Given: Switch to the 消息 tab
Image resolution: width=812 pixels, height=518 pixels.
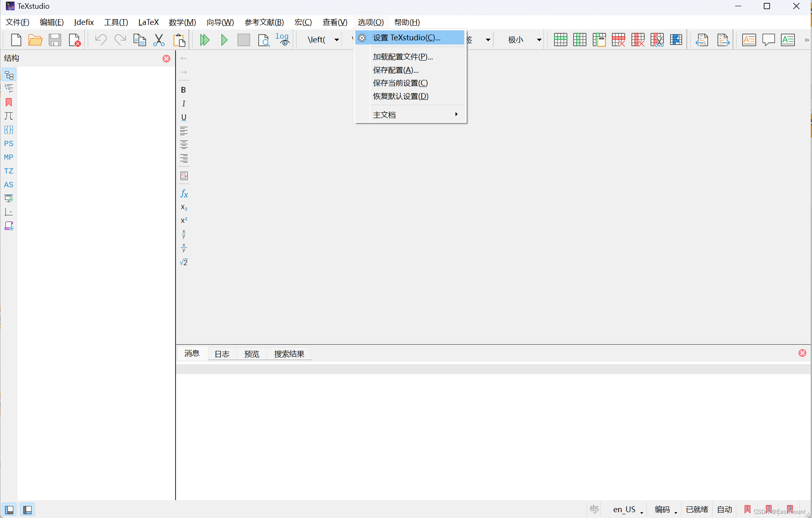Looking at the screenshot, I should point(192,353).
